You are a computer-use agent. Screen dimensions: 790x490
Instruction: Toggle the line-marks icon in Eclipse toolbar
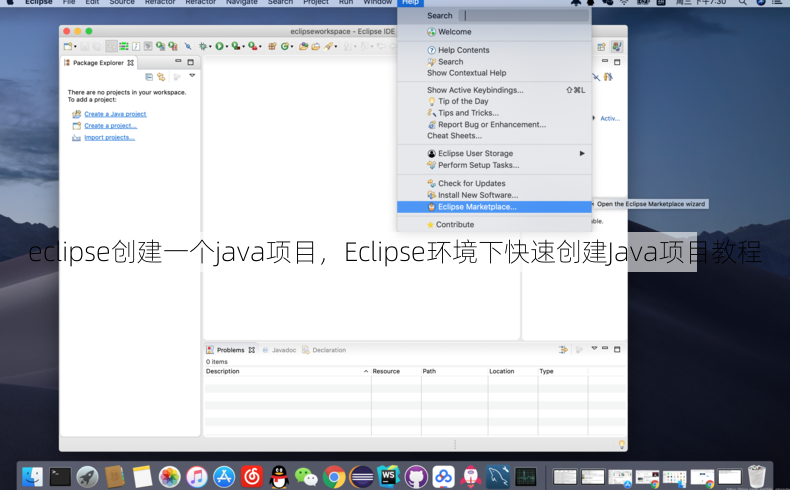pos(123,46)
